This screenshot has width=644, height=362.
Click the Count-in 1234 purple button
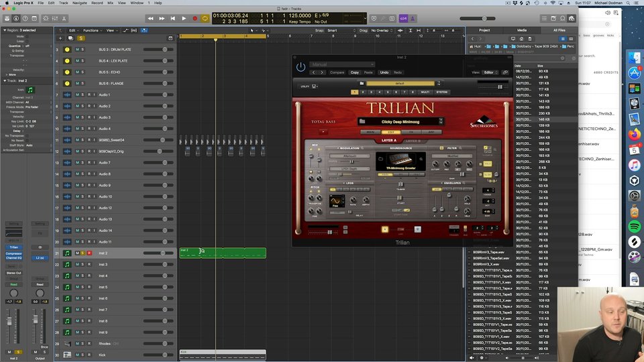(x=403, y=19)
